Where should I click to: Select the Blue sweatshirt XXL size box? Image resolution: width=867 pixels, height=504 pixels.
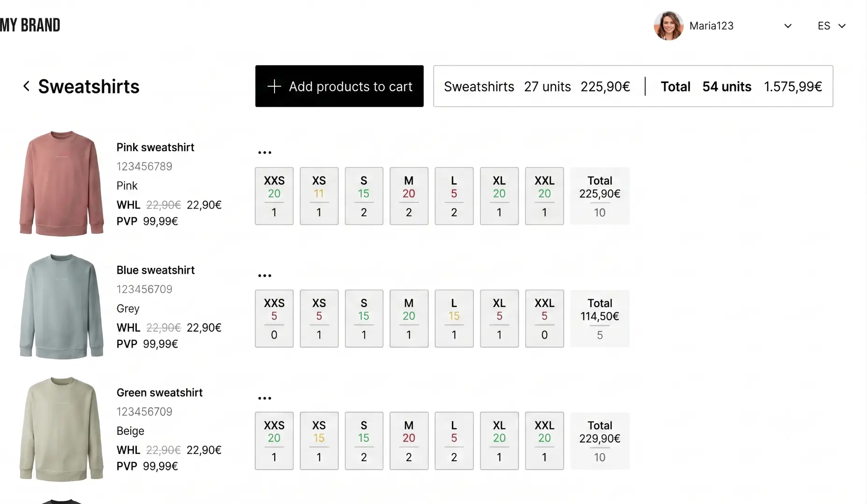[544, 319]
